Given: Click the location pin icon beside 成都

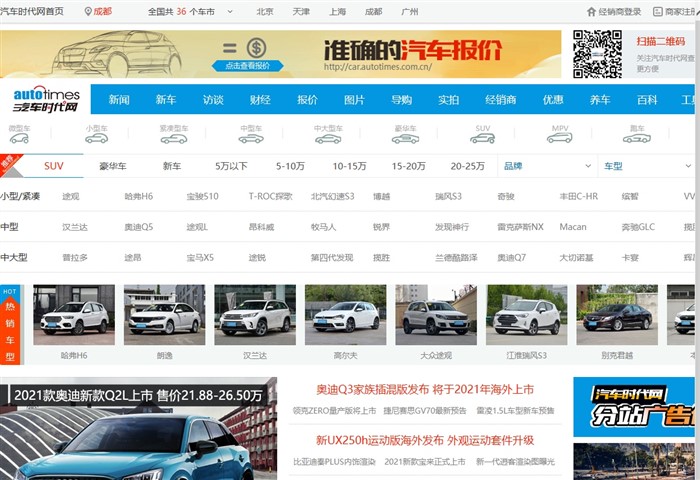Looking at the screenshot, I should tap(88, 12).
